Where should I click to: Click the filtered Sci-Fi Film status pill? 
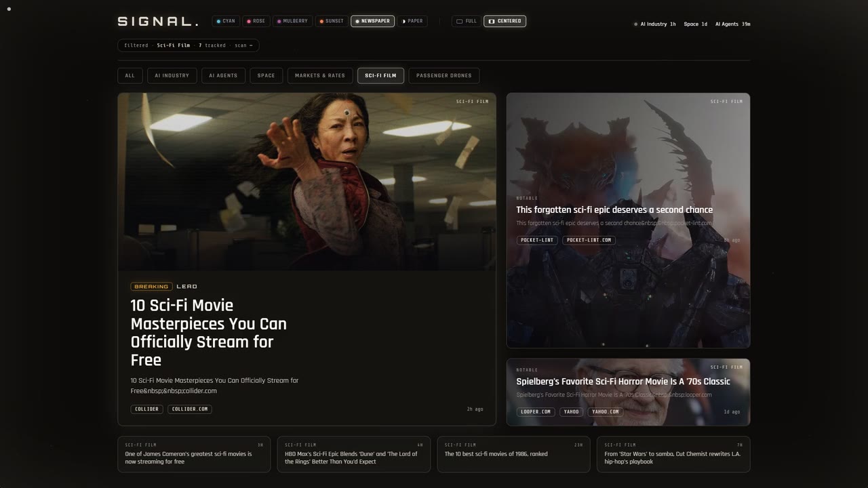tap(189, 45)
